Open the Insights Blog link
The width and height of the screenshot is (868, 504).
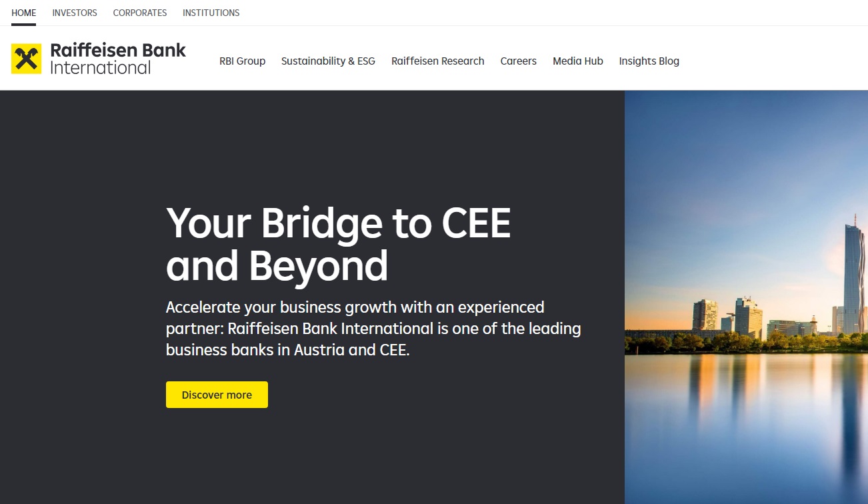coord(649,61)
